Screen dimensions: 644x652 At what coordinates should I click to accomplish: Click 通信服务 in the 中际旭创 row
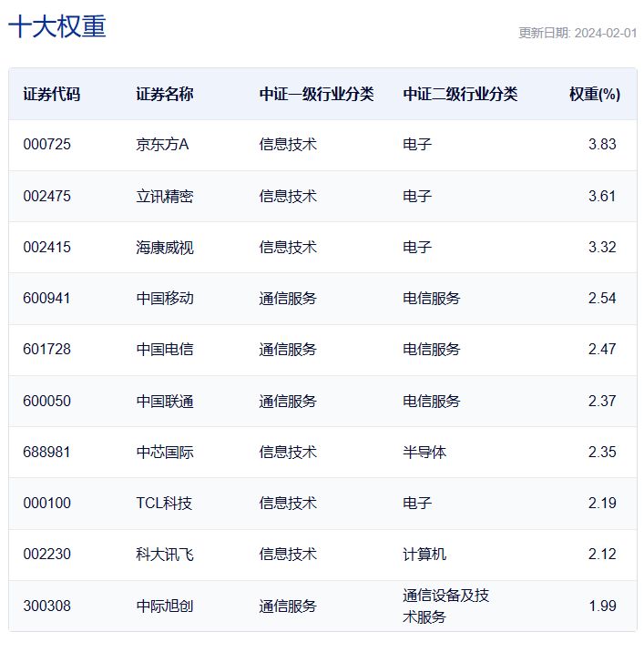coord(288,606)
